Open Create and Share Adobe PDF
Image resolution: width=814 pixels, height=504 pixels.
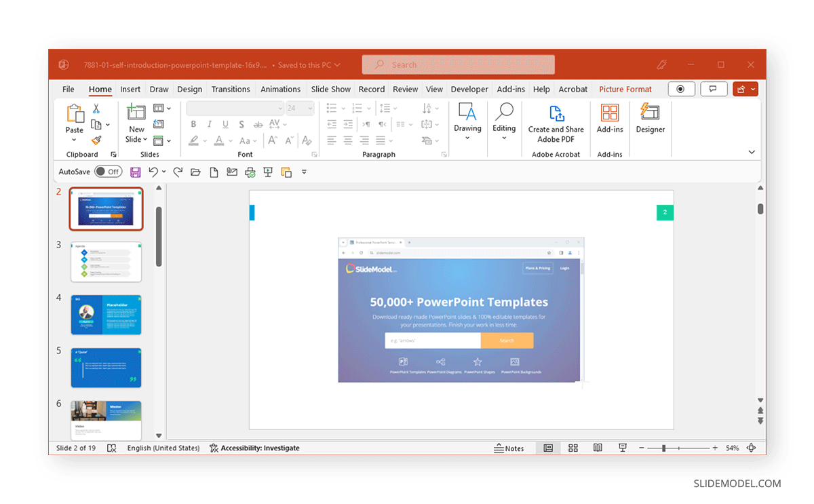click(x=556, y=123)
